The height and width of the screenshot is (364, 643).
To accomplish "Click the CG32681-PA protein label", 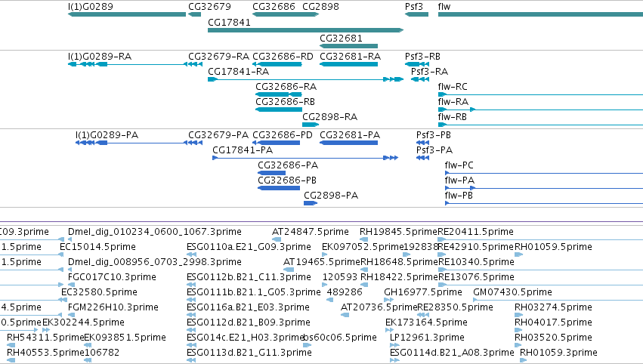I will pyautogui.click(x=350, y=135).
